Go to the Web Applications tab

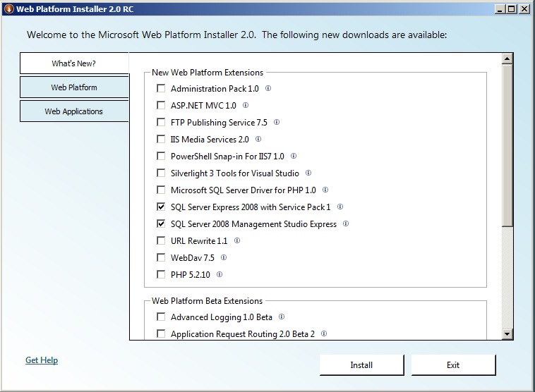coord(74,111)
